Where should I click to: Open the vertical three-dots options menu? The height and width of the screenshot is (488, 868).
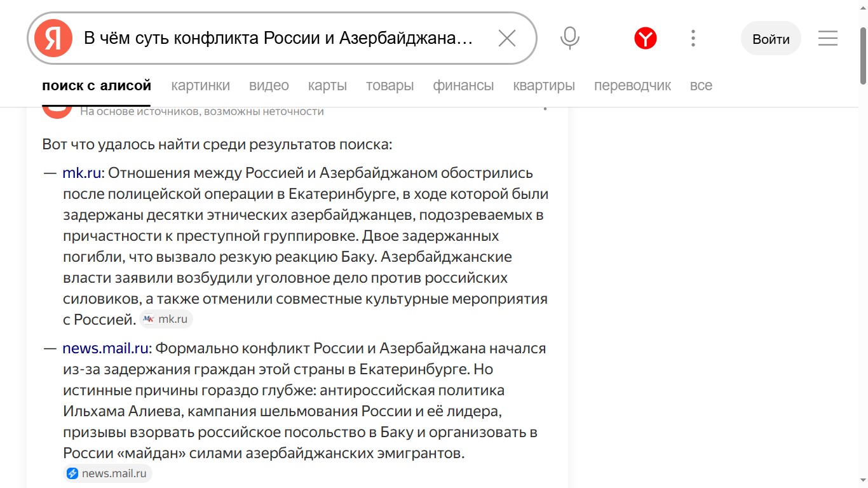[693, 39]
